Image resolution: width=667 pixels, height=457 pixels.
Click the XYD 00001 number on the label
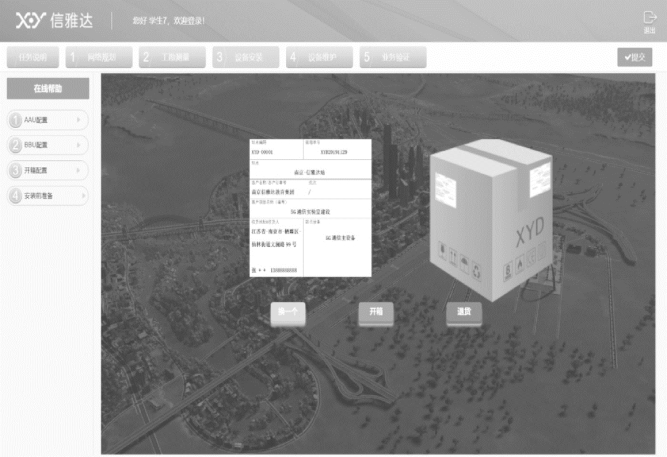coord(262,152)
